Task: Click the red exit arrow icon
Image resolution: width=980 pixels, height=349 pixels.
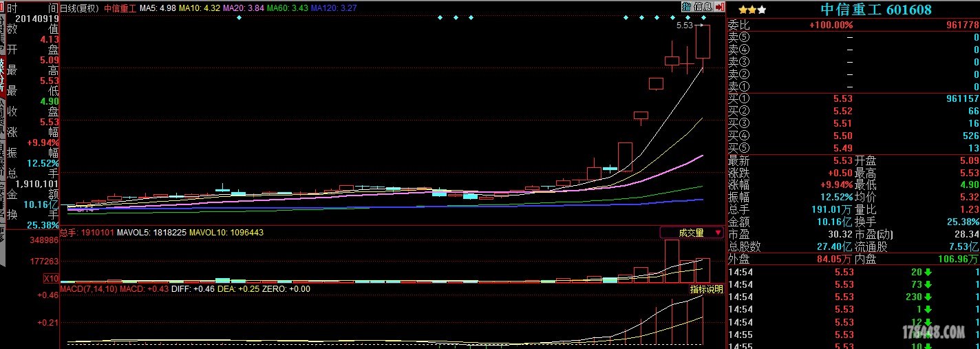Action: pyautogui.click(x=719, y=6)
